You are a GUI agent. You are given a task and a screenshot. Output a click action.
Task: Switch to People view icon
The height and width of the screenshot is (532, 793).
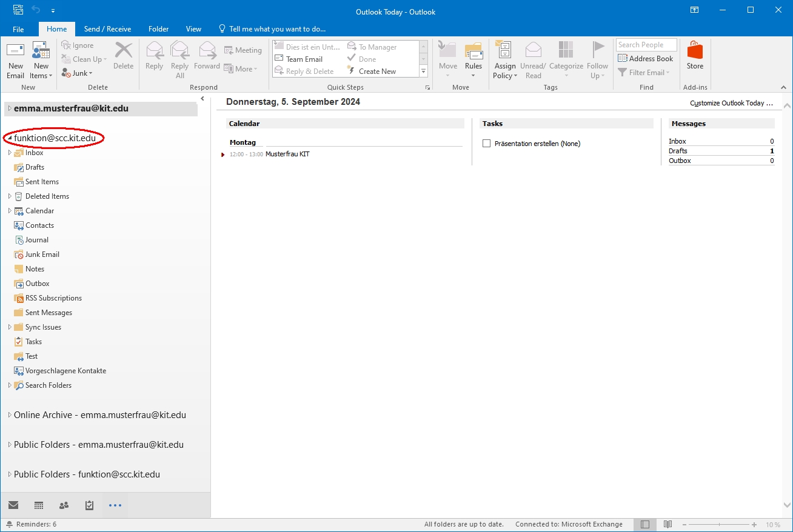(64, 505)
